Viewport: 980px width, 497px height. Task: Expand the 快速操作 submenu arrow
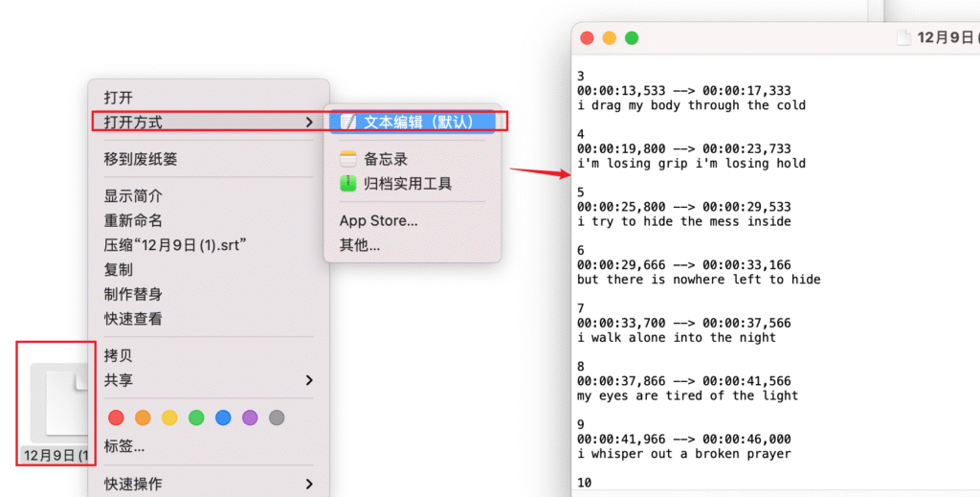point(308,484)
